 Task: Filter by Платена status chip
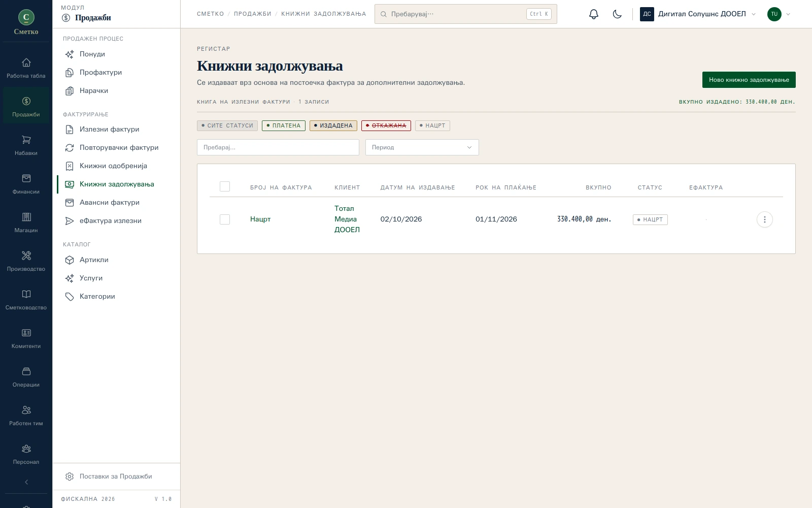pyautogui.click(x=284, y=125)
